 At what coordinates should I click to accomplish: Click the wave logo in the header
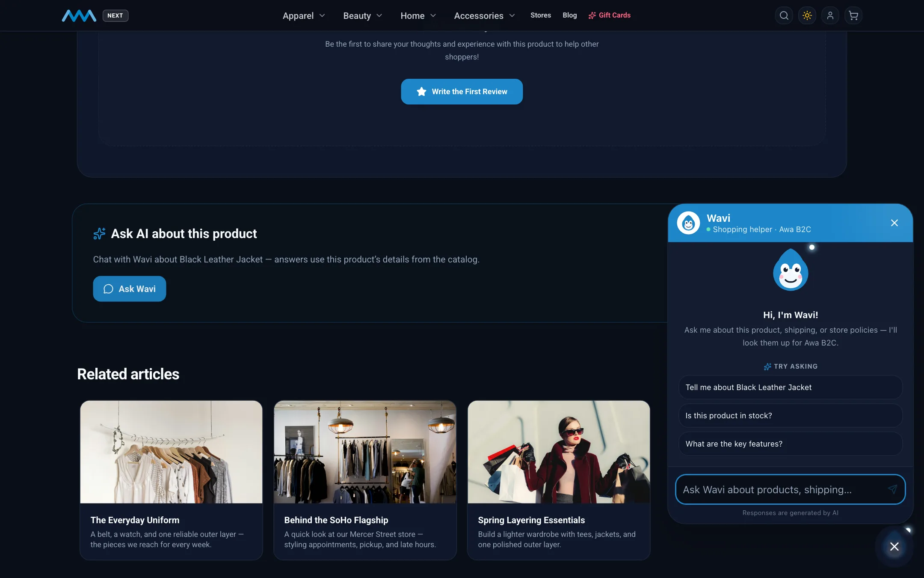tap(79, 16)
